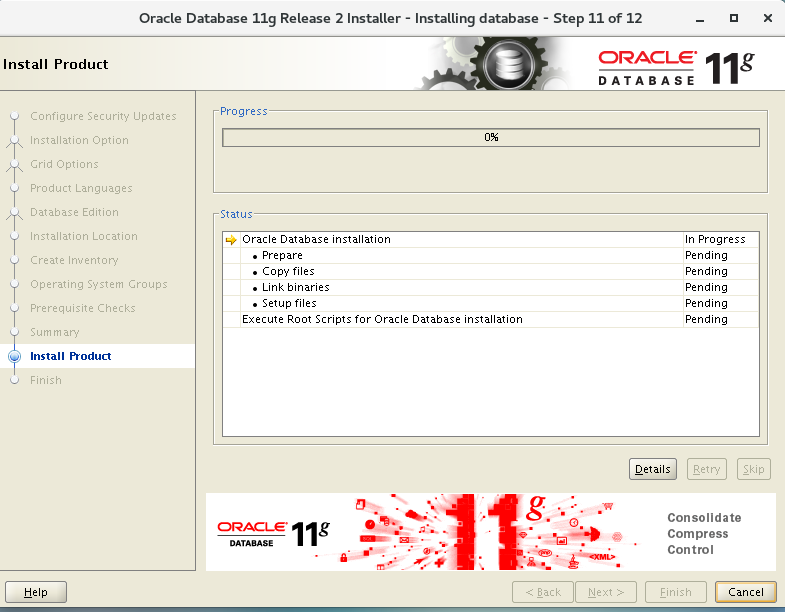Minimize the installer window
The image size is (785, 612).
(x=700, y=19)
